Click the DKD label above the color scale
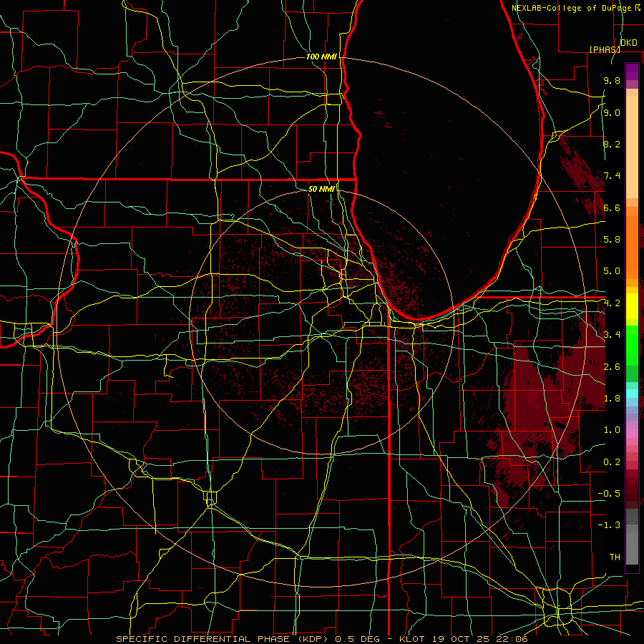This screenshot has height=644, width=644. [x=628, y=43]
